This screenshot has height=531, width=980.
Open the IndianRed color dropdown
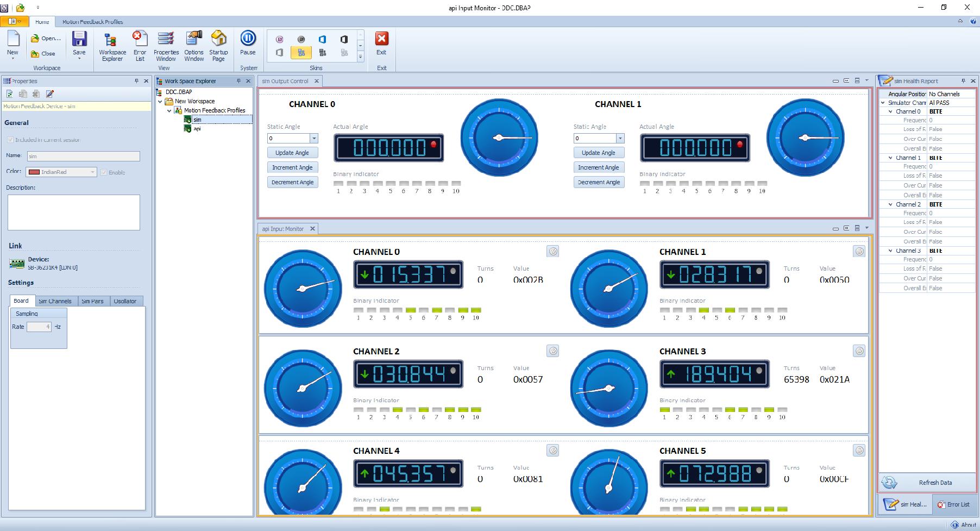pos(92,172)
